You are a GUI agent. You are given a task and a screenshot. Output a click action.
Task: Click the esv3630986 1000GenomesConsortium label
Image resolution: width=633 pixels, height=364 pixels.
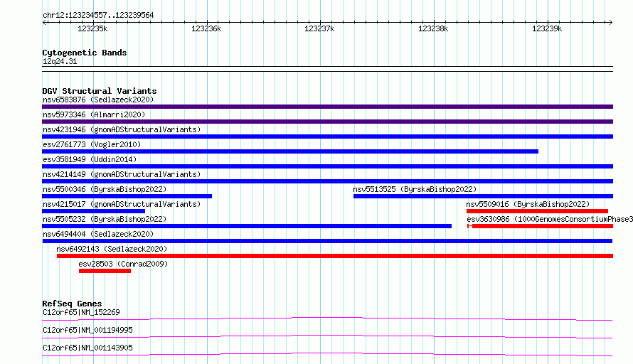tap(550, 219)
